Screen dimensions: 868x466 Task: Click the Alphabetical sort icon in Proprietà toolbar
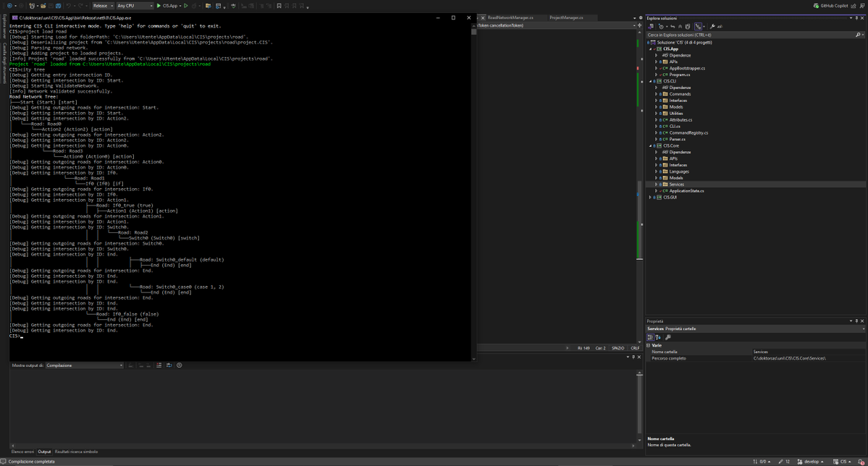point(658,337)
